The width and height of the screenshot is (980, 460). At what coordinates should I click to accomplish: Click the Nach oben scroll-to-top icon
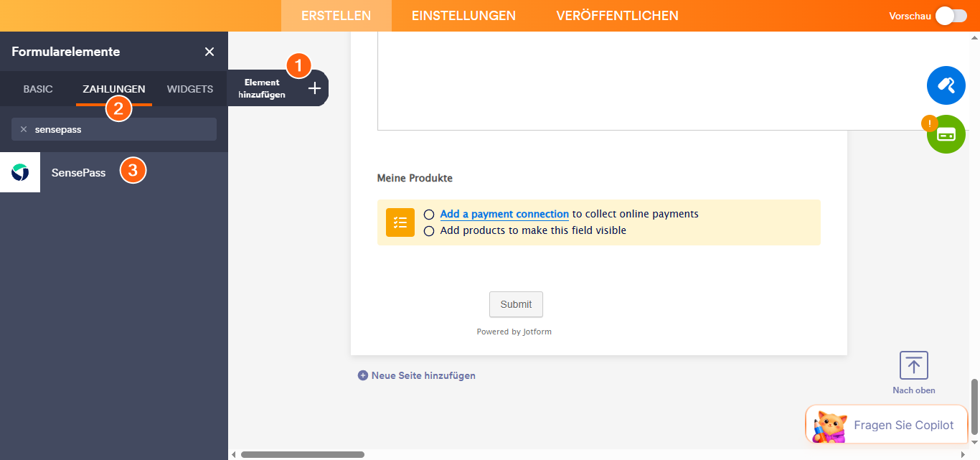pyautogui.click(x=913, y=365)
